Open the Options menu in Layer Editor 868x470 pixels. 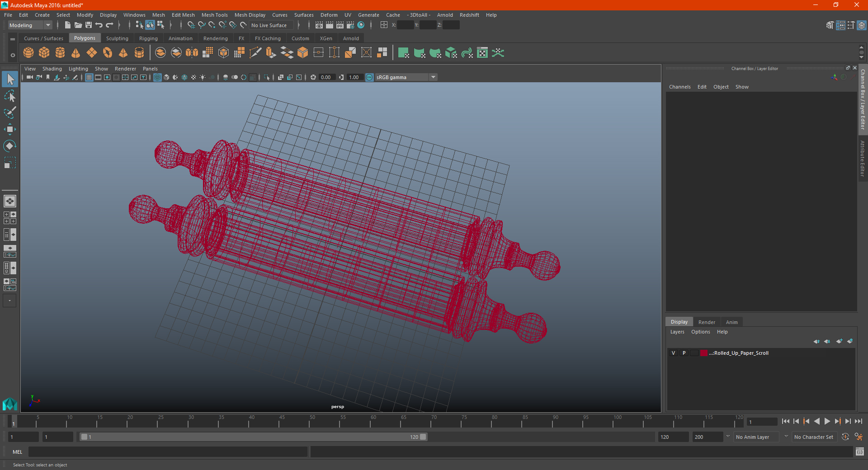tap(700, 332)
